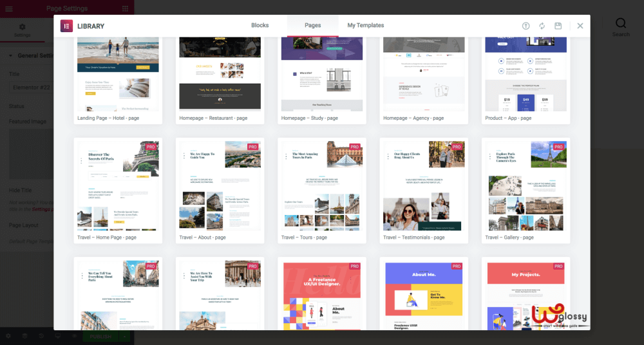
Task: Click the Page Layout label in the panel
Action: point(24,225)
